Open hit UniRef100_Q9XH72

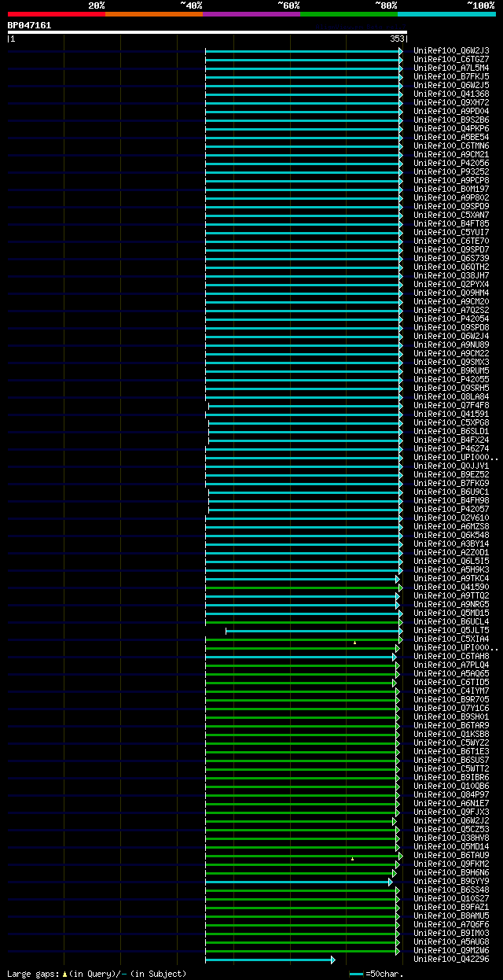pyautogui.click(x=451, y=102)
